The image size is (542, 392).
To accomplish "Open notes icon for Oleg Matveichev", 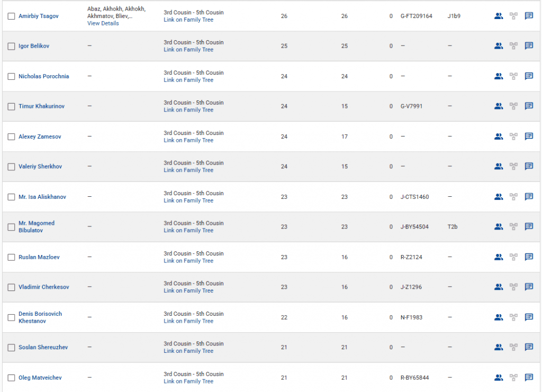I will (x=529, y=378).
